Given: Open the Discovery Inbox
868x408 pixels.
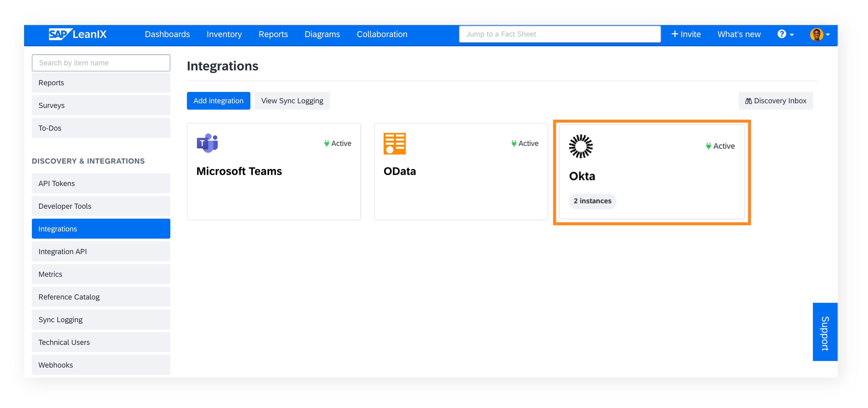Looking at the screenshot, I should [x=775, y=101].
